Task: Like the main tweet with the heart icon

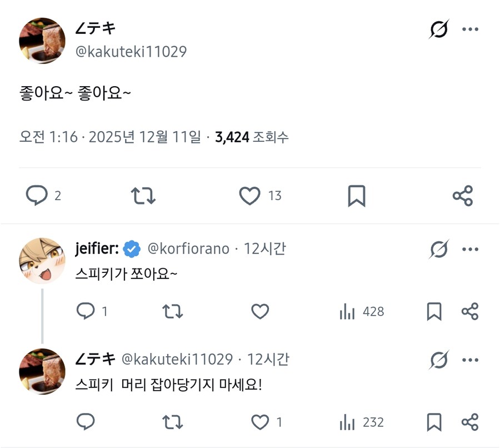Action: (250, 195)
